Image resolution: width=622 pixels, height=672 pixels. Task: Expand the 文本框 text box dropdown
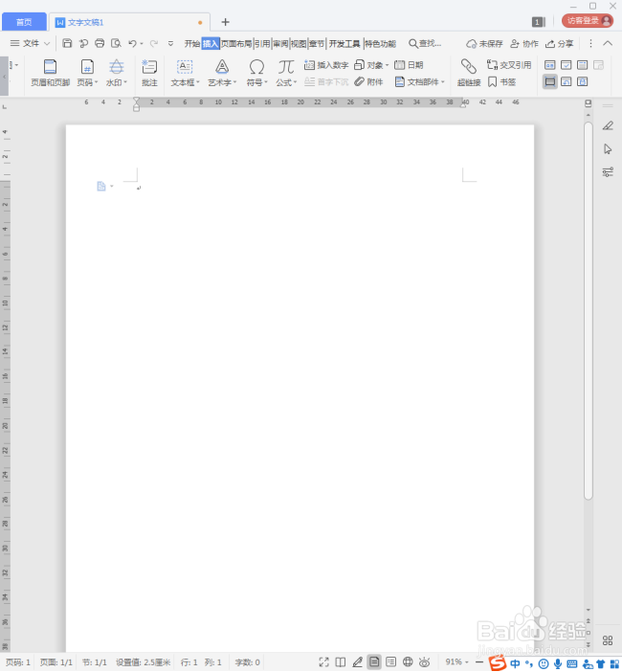coord(198,82)
